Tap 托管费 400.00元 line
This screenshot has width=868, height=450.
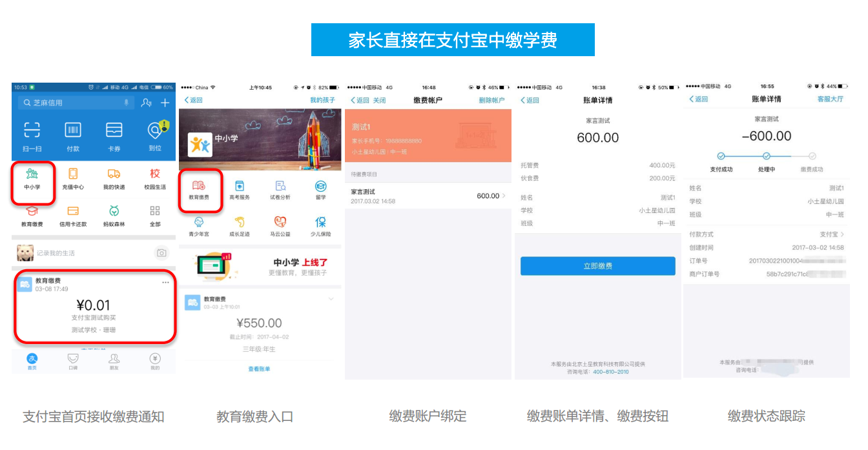point(598,166)
